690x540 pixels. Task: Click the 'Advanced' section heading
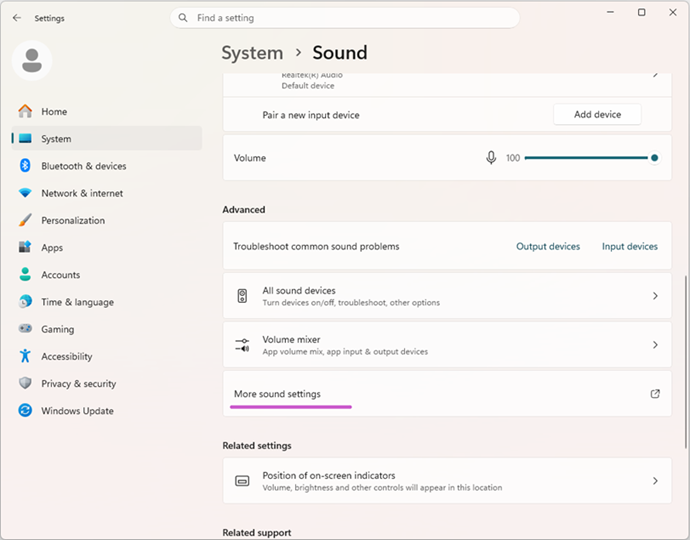click(244, 209)
